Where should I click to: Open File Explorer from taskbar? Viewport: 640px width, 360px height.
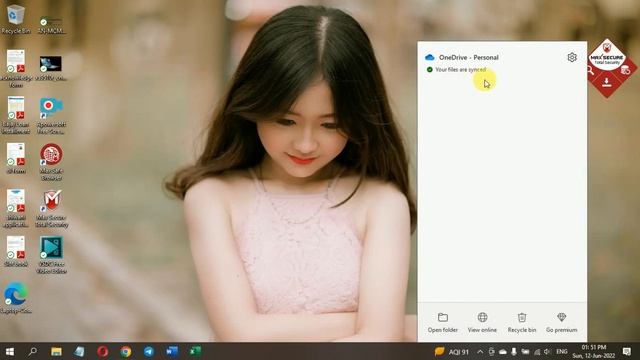[56, 351]
